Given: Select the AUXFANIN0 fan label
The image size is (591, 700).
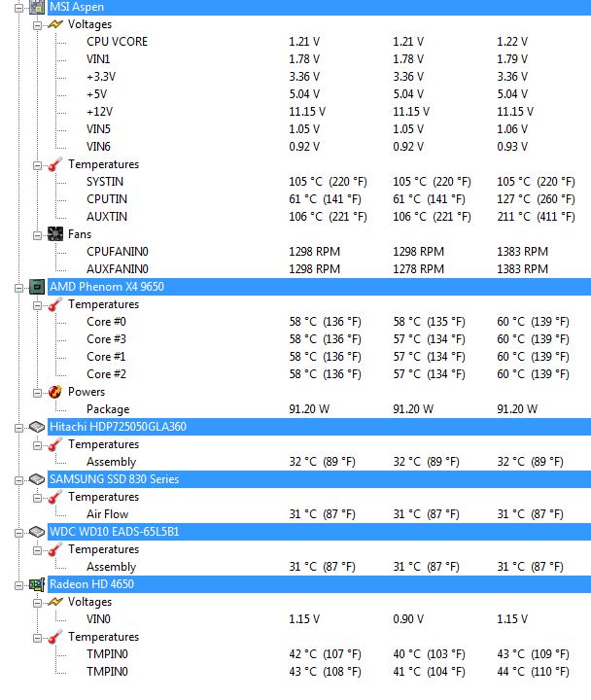Looking at the screenshot, I should pos(118,269).
